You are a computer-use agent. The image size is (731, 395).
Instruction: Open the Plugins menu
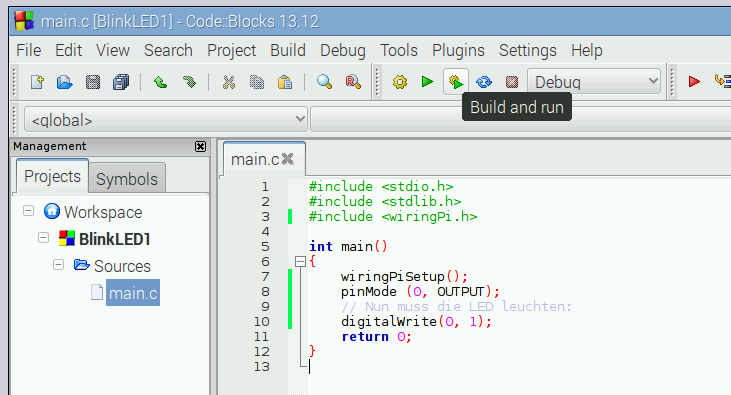click(x=458, y=50)
